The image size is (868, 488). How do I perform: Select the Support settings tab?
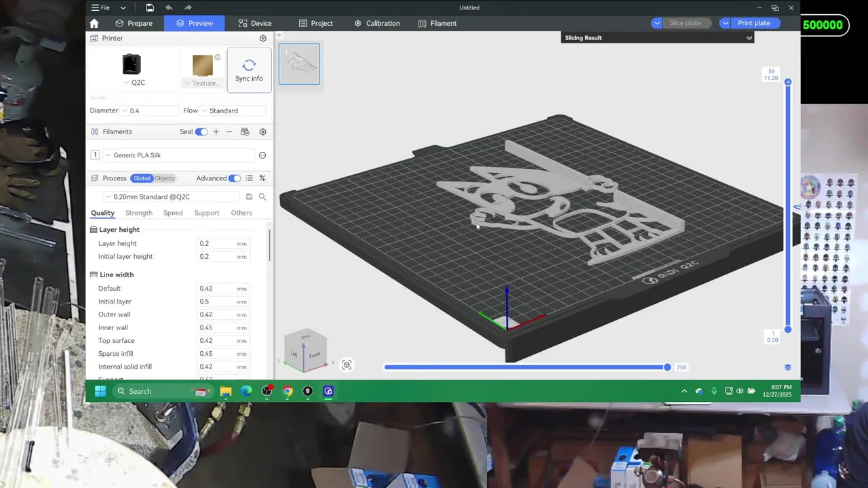(x=207, y=213)
